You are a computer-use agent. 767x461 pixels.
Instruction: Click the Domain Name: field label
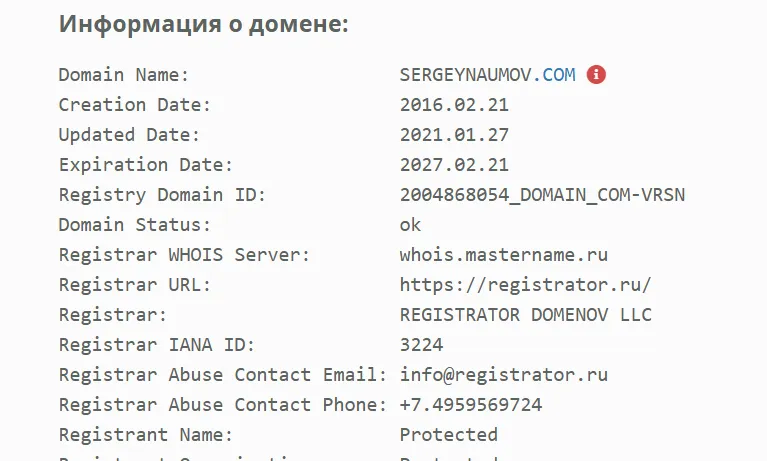(124, 75)
